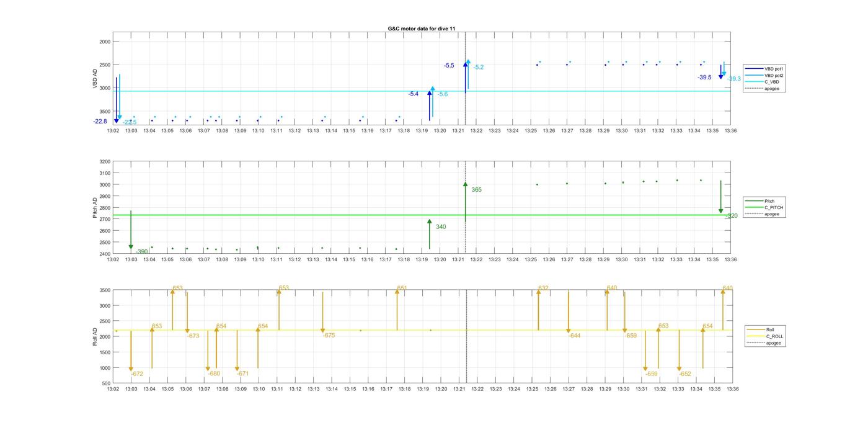Screen dimensions: 868x430
Task: Select the '-320' pitch annotation
Action: [732, 216]
